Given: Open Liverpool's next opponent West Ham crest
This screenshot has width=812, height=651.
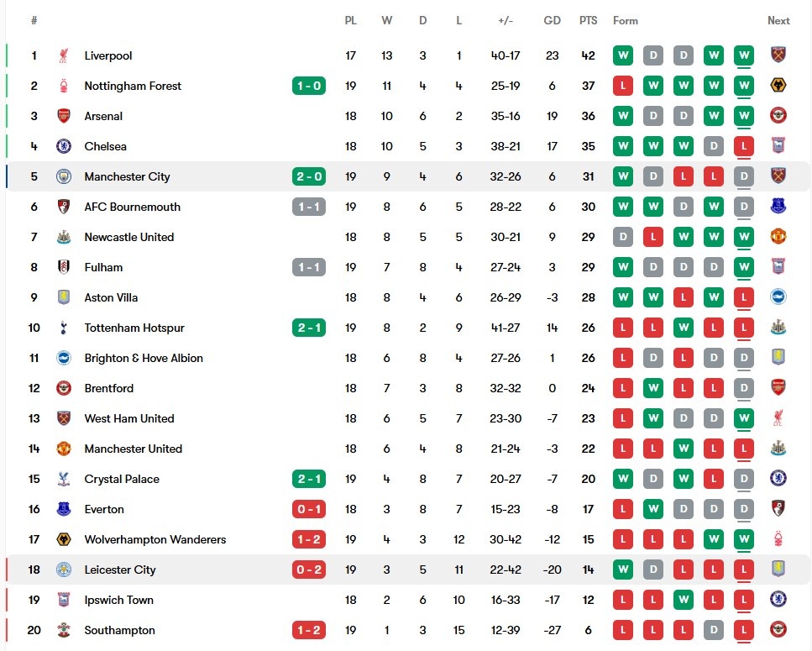Looking at the screenshot, I should [x=778, y=55].
